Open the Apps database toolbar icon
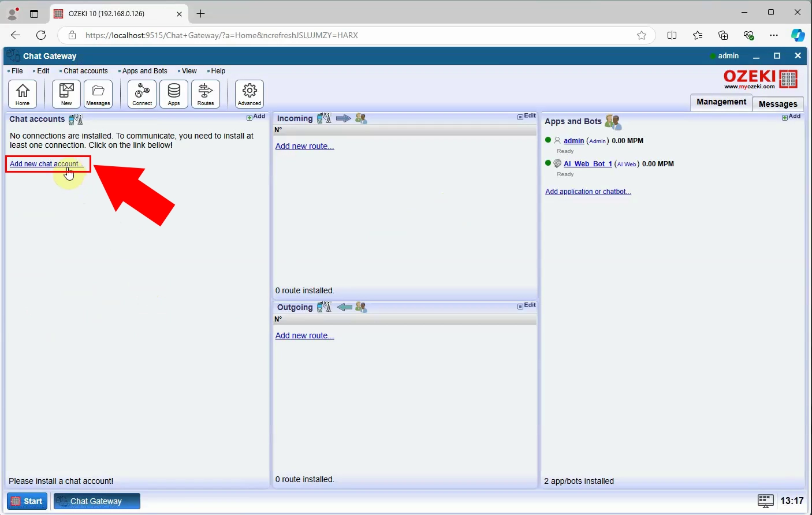The width and height of the screenshot is (812, 515). [x=174, y=94]
